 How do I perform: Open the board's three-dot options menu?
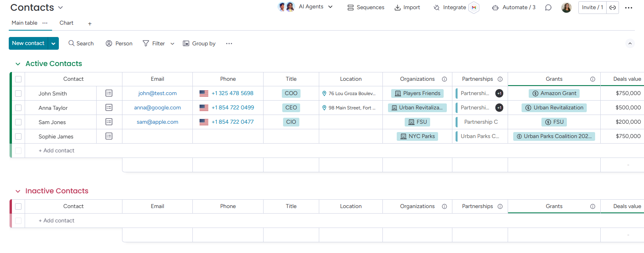628,8
